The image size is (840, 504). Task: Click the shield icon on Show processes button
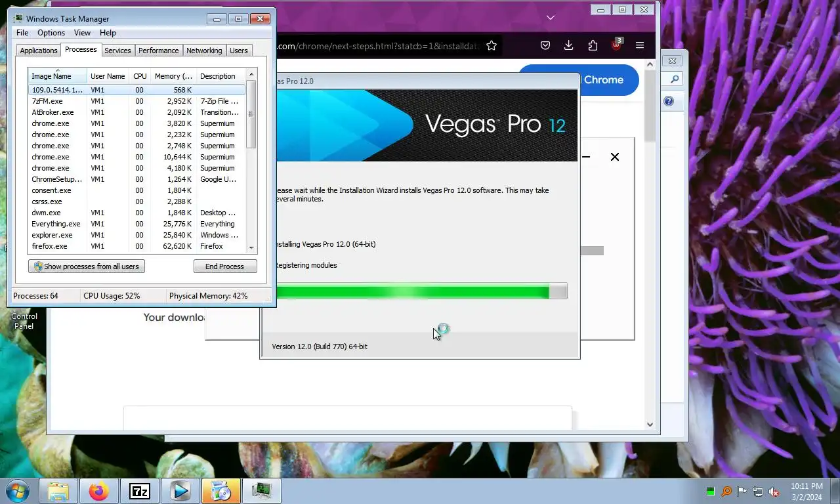(38, 266)
